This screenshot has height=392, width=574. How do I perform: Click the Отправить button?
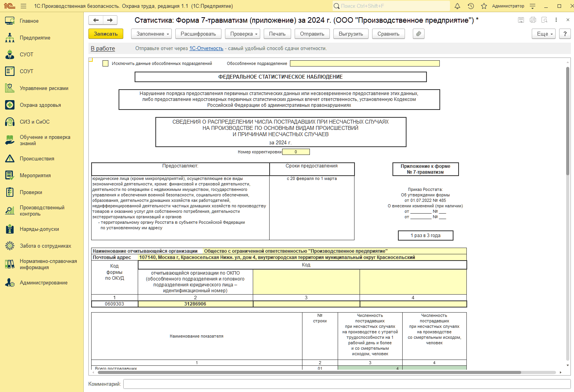tap(312, 34)
